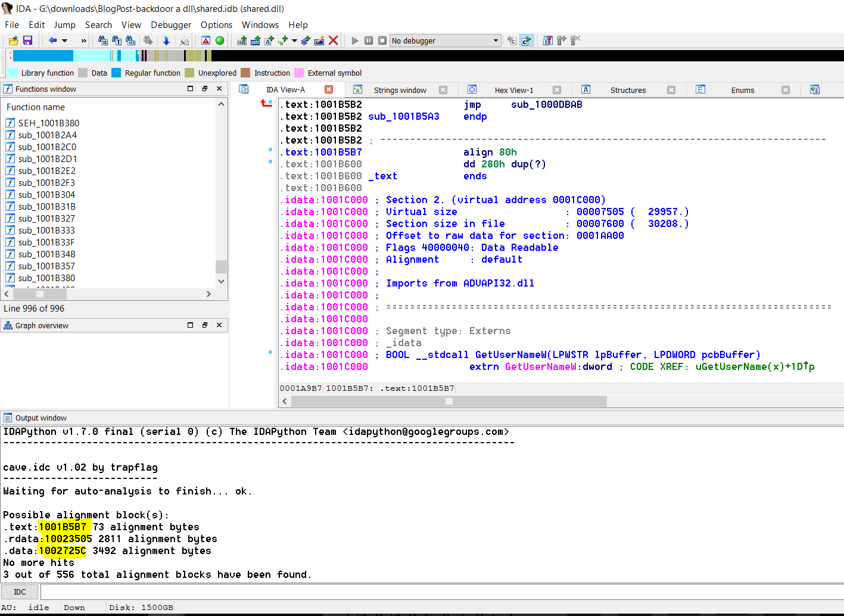The height and width of the screenshot is (616, 844).
Task: Click disassembly horizontal scrollbar left arrow
Action: pyautogui.click(x=285, y=402)
